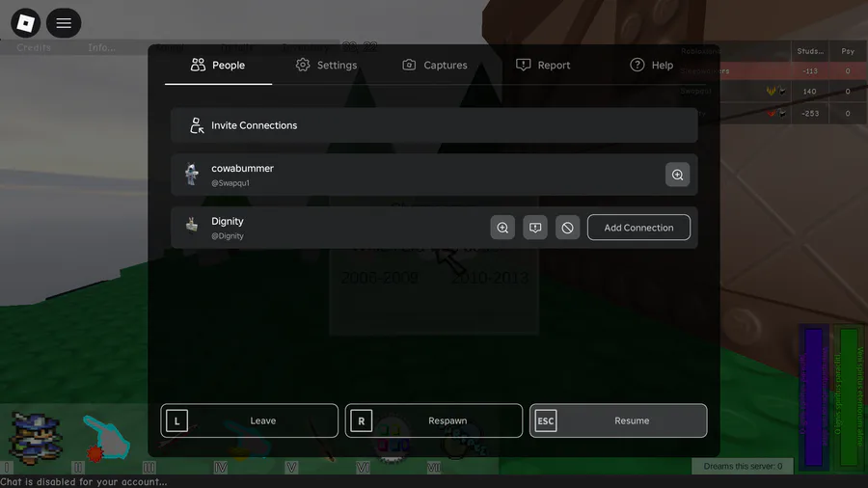Click the Dreams this server counter
This screenshot has height=488, width=868.
[x=743, y=467]
